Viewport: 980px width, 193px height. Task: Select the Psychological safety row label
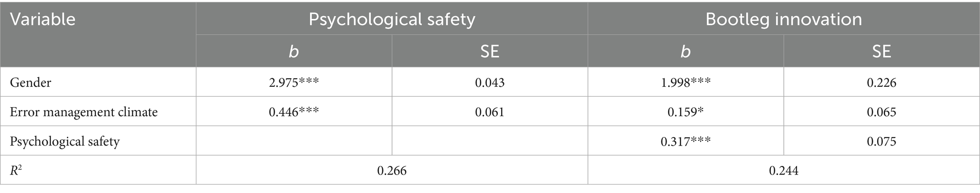click(x=65, y=141)
